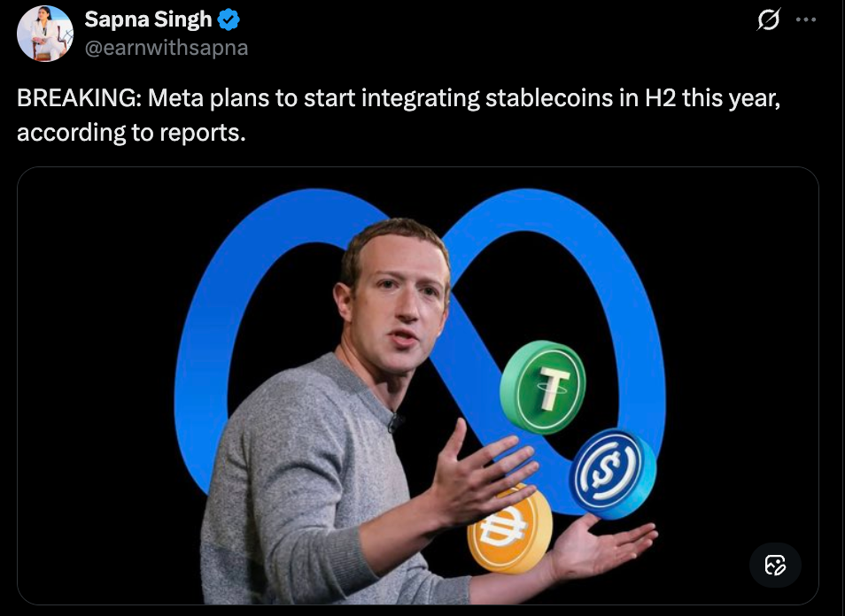Click the blue USDC coin in image
Screen dimensions: 845x616
tap(611, 473)
